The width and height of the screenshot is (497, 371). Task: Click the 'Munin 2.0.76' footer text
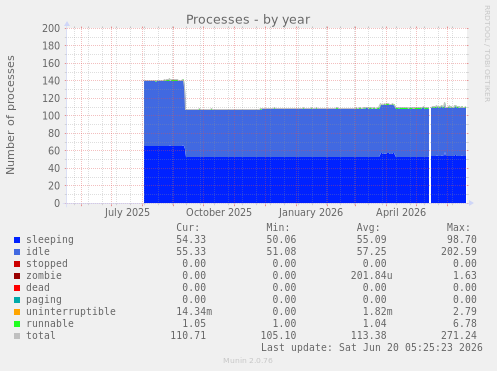[x=248, y=361]
